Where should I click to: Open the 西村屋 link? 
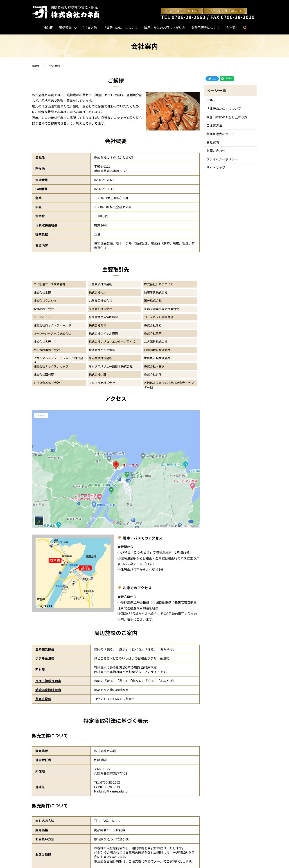[x=40, y=669]
